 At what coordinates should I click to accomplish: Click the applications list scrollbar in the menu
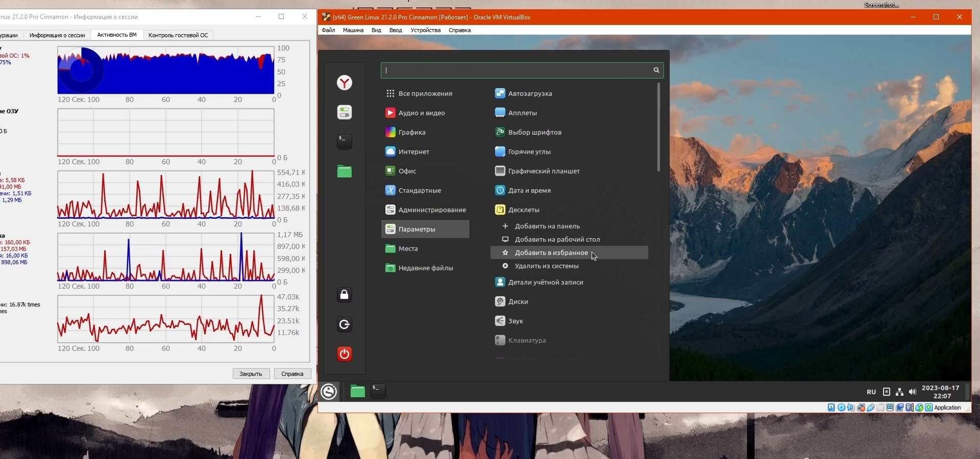tap(658, 127)
